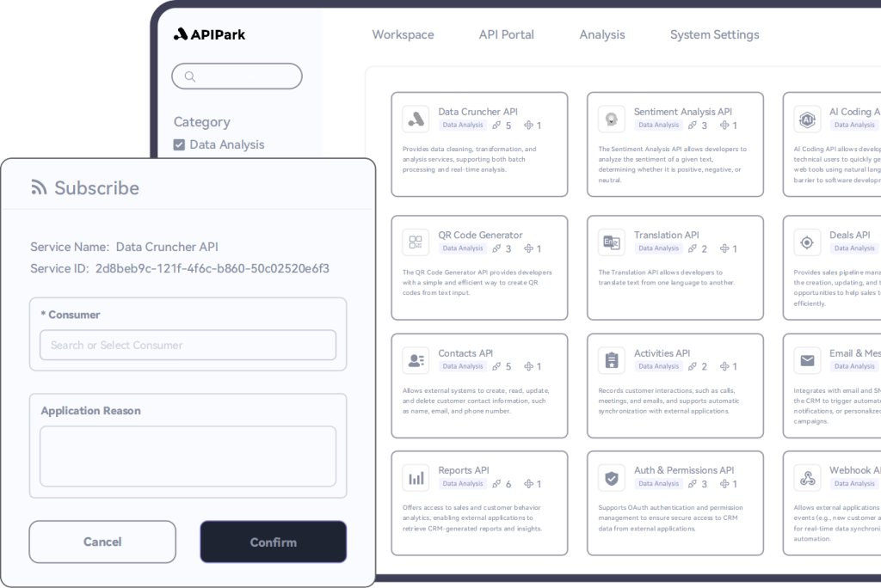
Task: Select the Deals API compass icon
Action: coord(807,242)
